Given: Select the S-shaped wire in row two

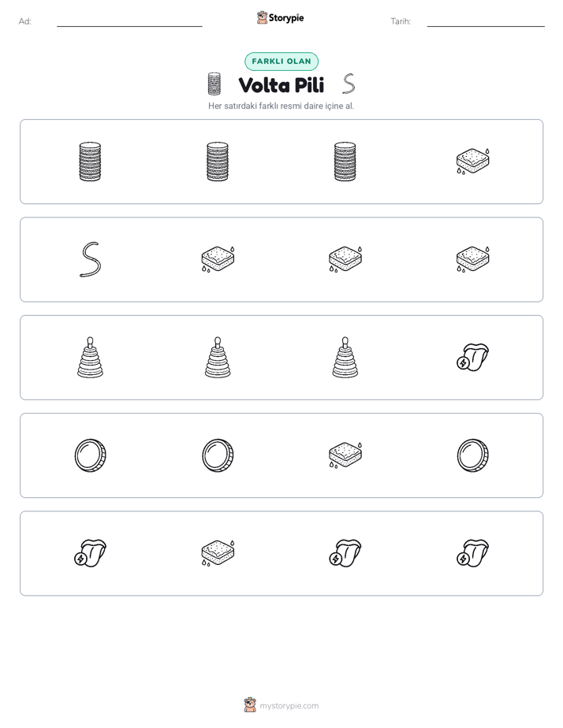Looking at the screenshot, I should tap(90, 259).
